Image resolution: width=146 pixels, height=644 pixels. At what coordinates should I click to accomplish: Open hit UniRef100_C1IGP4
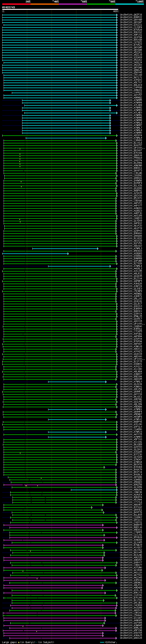[x=131, y=27]
